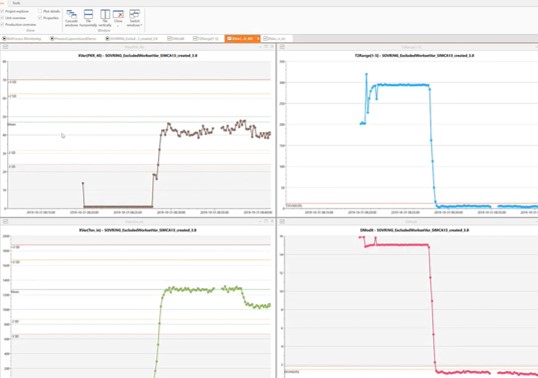Open the Switch windows dropdown
Image resolution: width=538 pixels, height=378 pixels.
coord(134,18)
